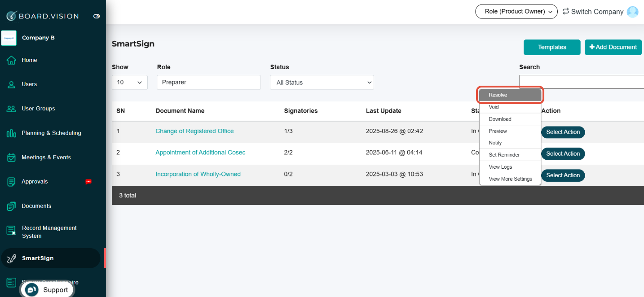Toggle the sidebar collapse switch

tap(97, 16)
